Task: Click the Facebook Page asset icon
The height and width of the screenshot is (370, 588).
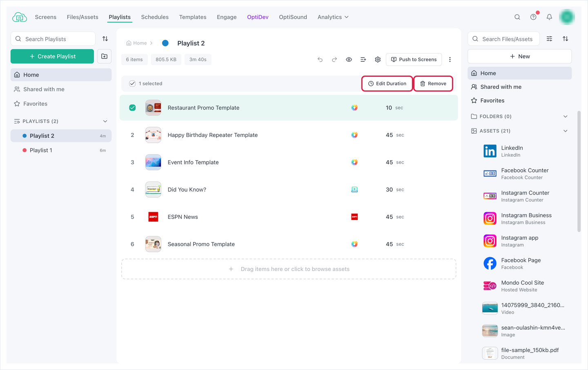Action: pos(490,264)
